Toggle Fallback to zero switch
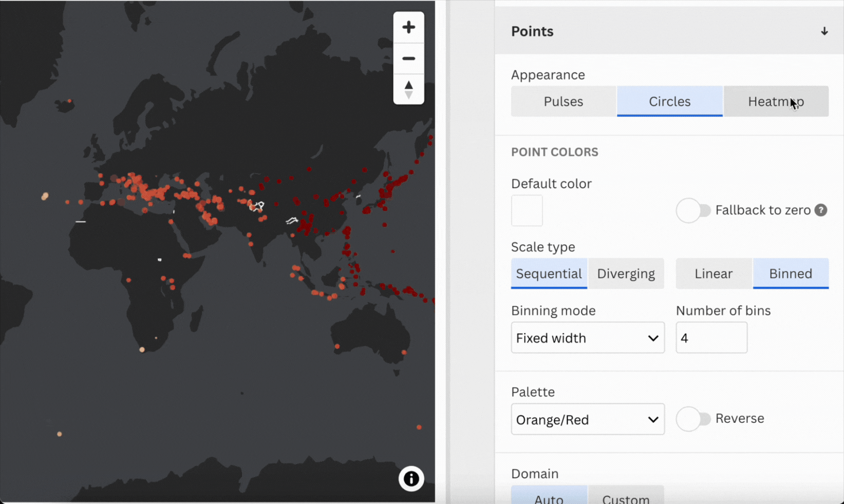 (693, 210)
